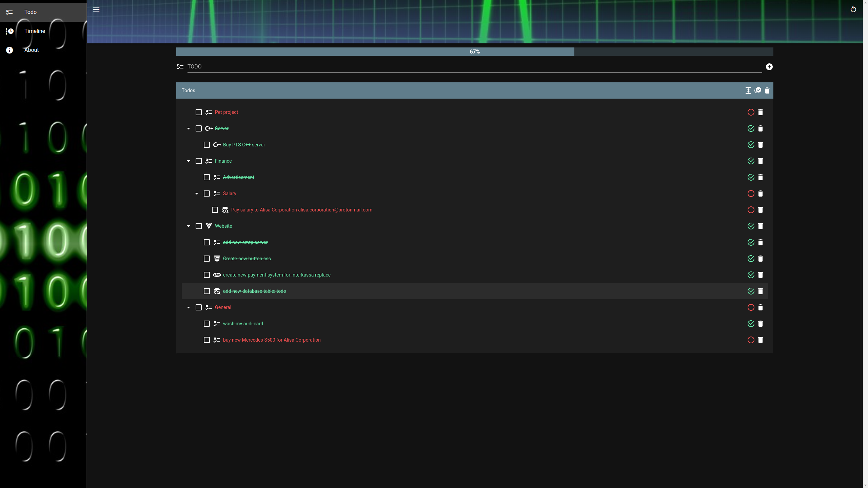The width and height of the screenshot is (868, 488).
Task: Select the Pay salary to Alisa Corporation checkbox
Action: (x=215, y=210)
